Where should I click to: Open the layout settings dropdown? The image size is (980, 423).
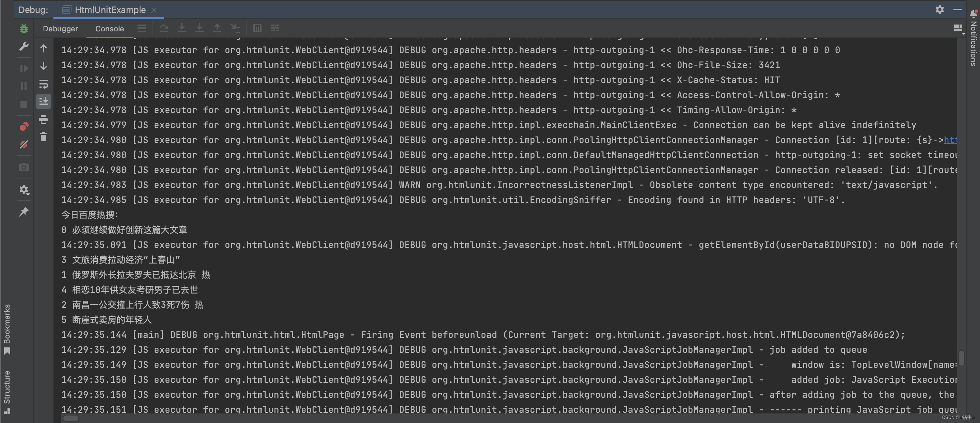pos(959,29)
